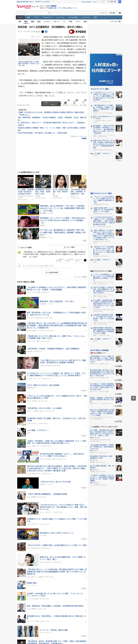Open the ヘルプ link in the header
Screen dimensions: 138x644
coord(94,2)
